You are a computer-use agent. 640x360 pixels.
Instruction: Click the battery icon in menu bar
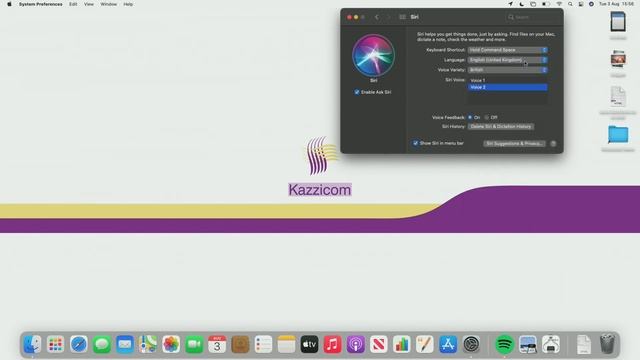[545, 4]
